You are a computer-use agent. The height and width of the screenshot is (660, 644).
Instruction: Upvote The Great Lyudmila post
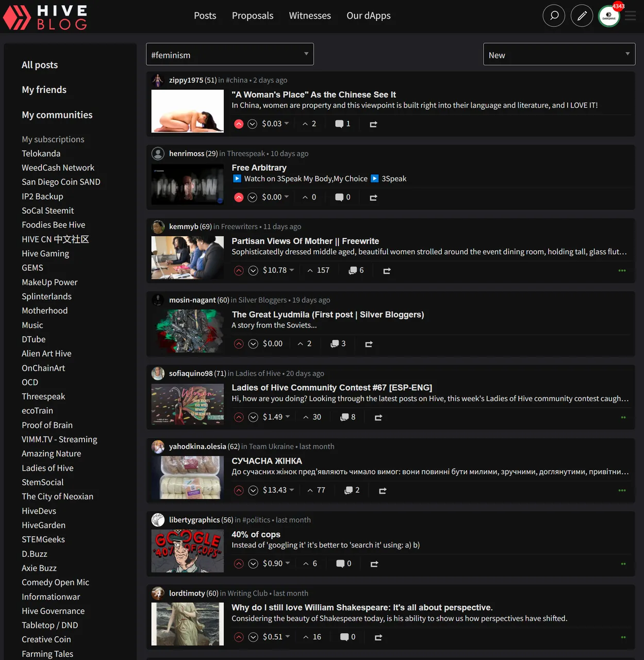tap(239, 343)
